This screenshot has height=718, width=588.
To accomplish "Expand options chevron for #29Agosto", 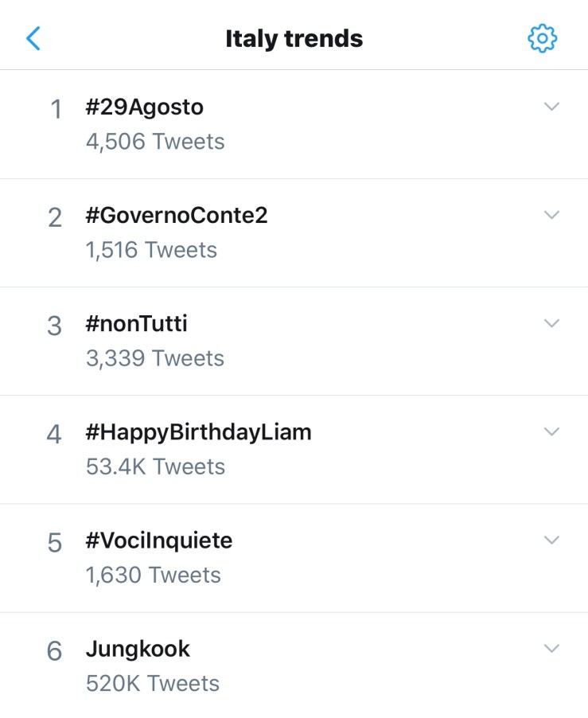I will [x=551, y=107].
